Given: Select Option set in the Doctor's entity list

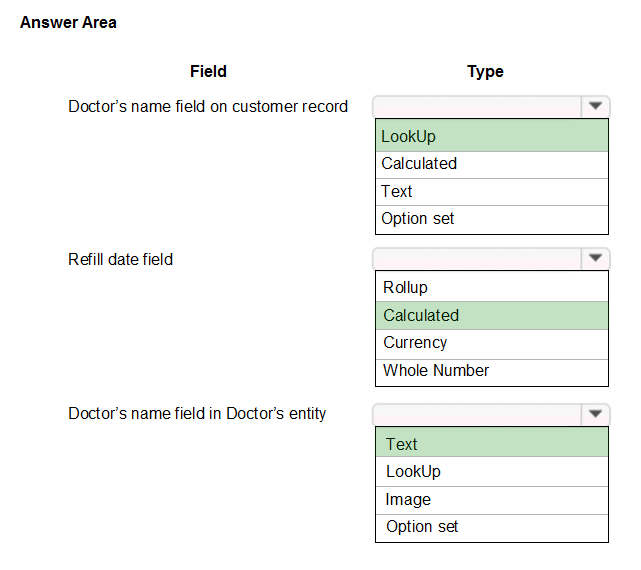Looking at the screenshot, I should coord(492,528).
